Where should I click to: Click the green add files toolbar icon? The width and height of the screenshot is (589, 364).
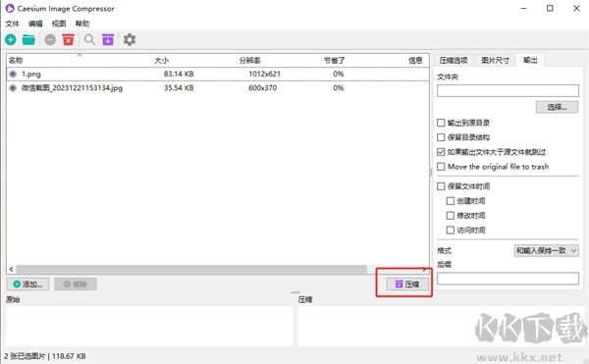point(11,39)
